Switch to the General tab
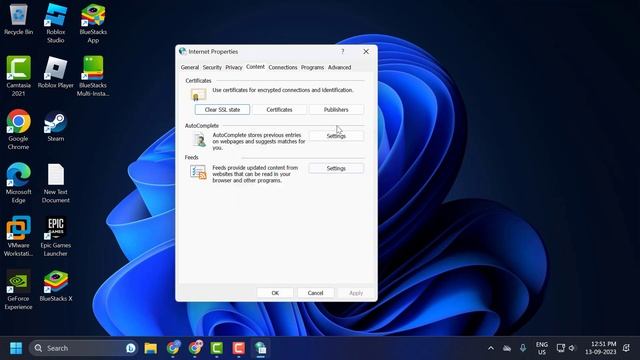 point(190,67)
